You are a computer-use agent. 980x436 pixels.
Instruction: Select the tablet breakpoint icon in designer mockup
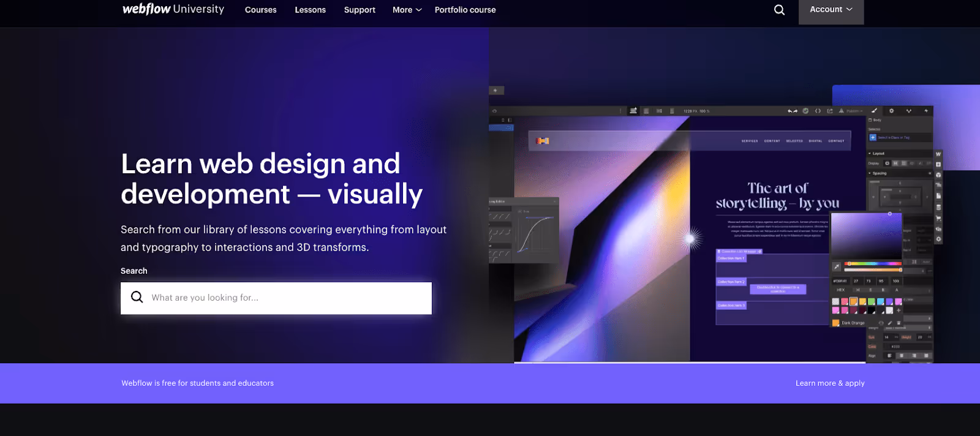[646, 111]
